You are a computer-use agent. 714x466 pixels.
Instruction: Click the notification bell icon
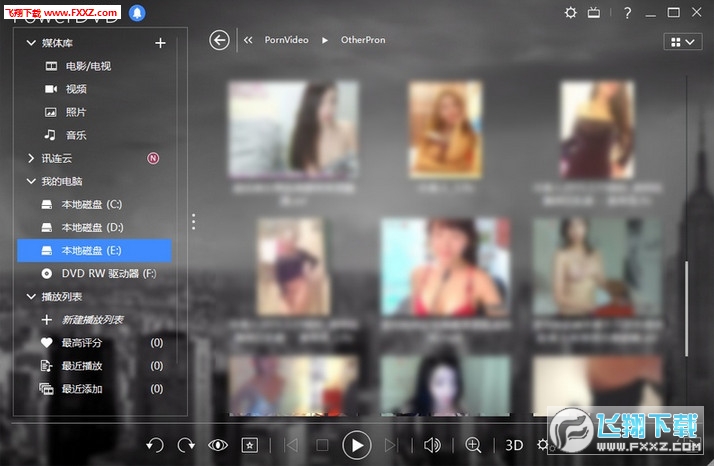coord(136,13)
